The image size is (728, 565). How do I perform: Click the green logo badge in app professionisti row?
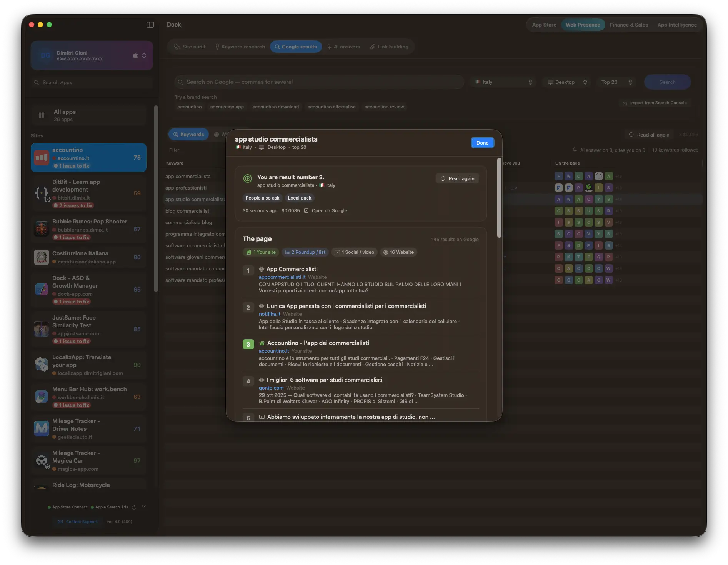pos(589,188)
